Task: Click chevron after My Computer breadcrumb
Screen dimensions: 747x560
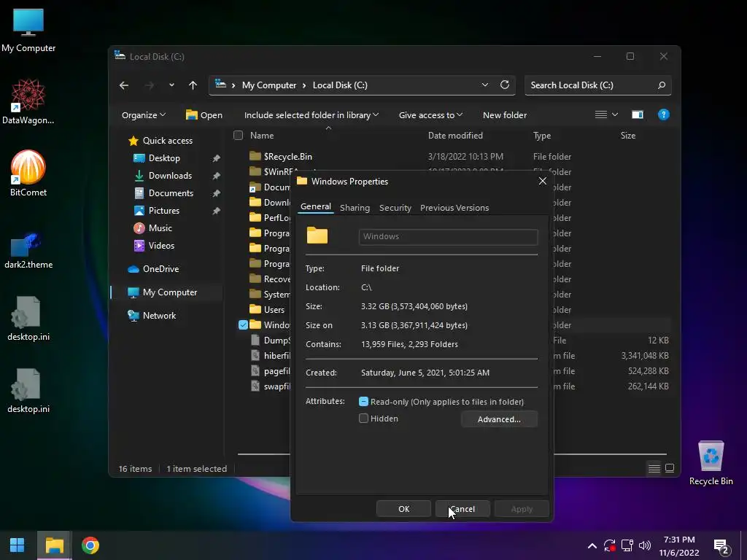Action: coord(304,85)
